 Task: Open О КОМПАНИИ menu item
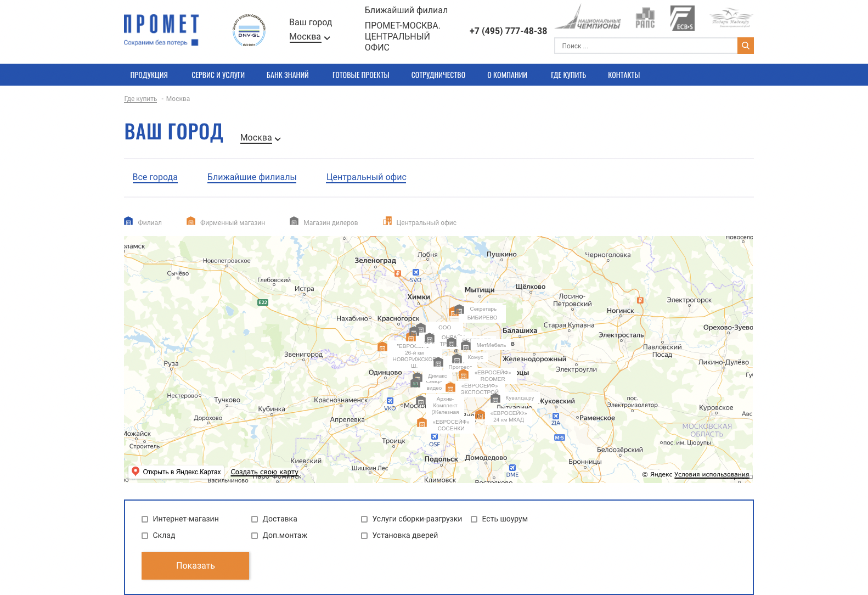pos(507,75)
